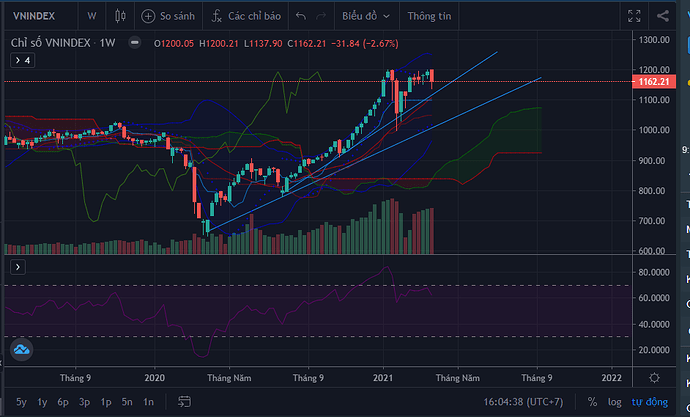Select the 5y time range
Viewport: 690px width, 417px height.
[19, 401]
